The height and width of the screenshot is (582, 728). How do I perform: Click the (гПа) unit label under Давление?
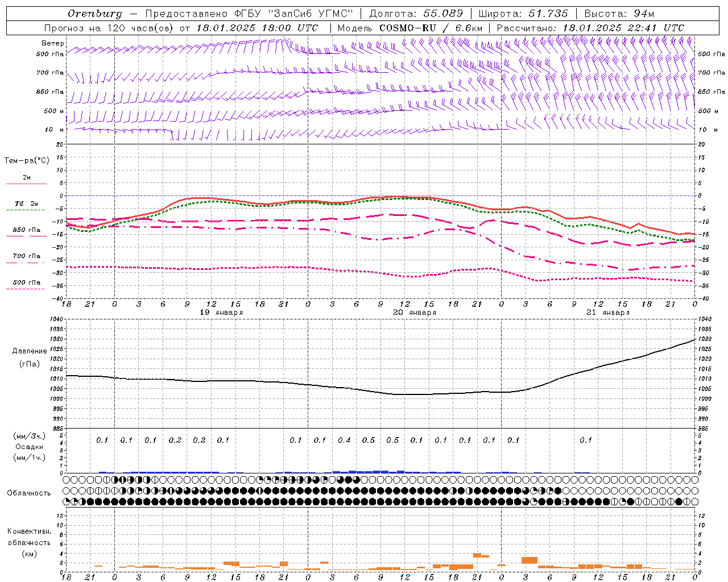coord(30,364)
